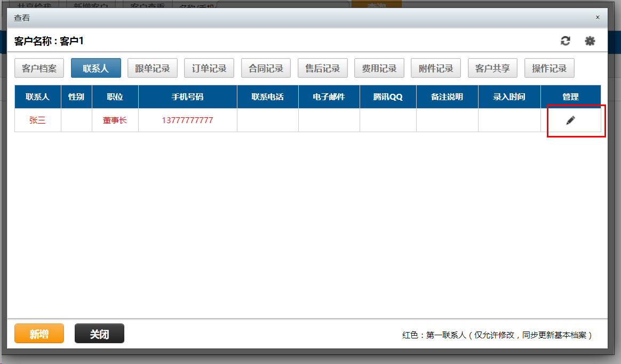Click the red first-contact note in the footer
The width and height of the screenshot is (621, 364).
click(x=497, y=335)
